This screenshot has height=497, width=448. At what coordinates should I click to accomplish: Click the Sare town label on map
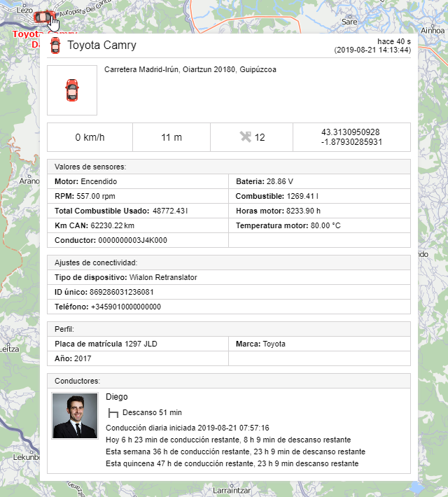(x=349, y=22)
